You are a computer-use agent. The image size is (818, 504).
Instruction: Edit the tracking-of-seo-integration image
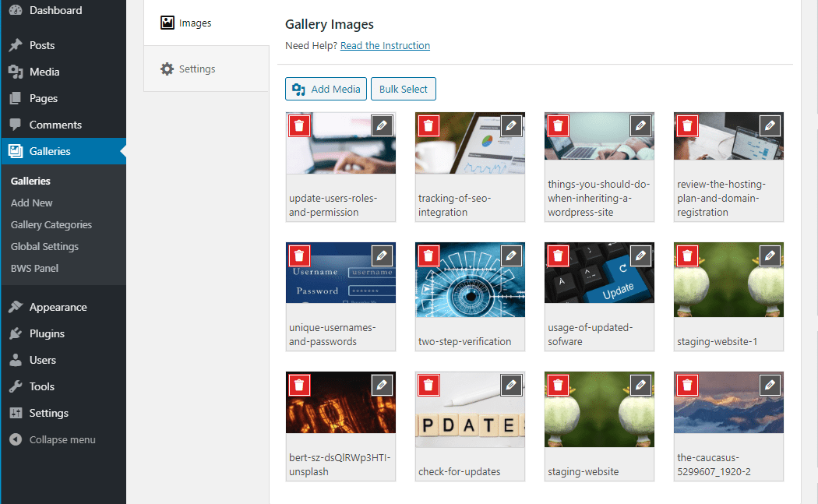[x=511, y=125]
